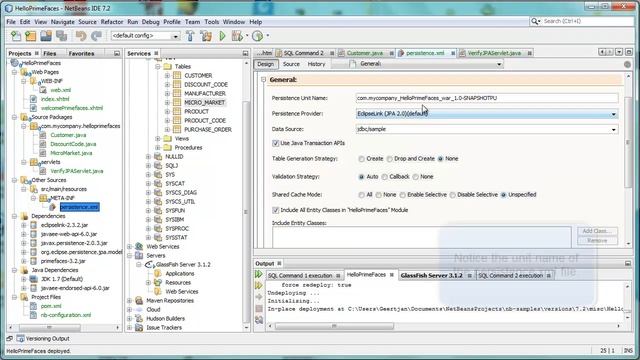640x360 pixels.
Task: Expand the Maven Repositories node
Action: point(130,300)
